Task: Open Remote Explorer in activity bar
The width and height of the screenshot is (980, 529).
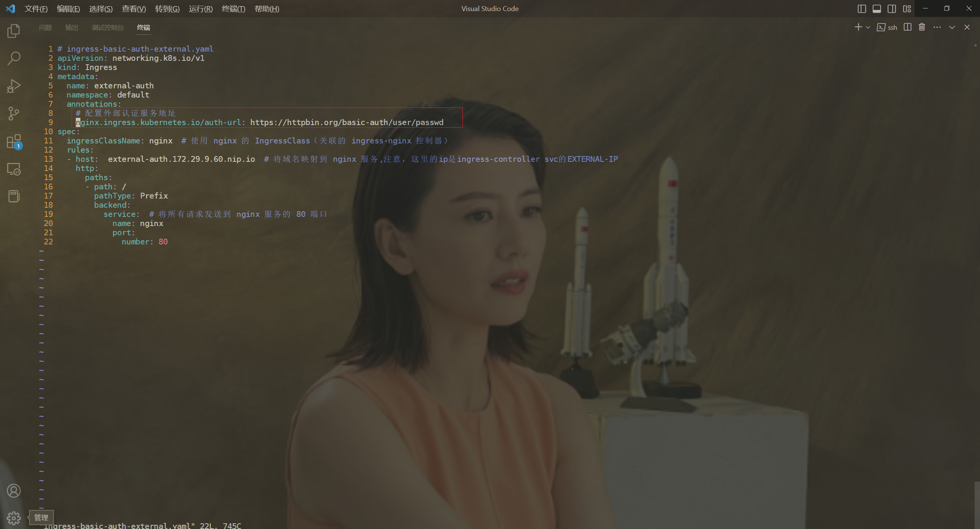Action: coord(14,169)
